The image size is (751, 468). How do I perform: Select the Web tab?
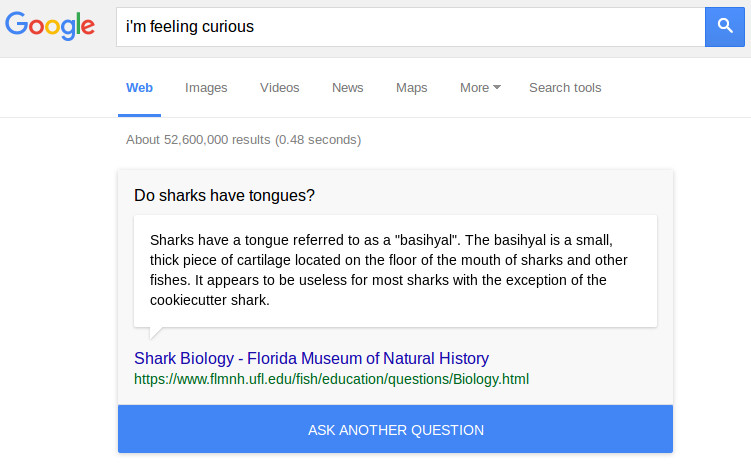[x=139, y=88]
